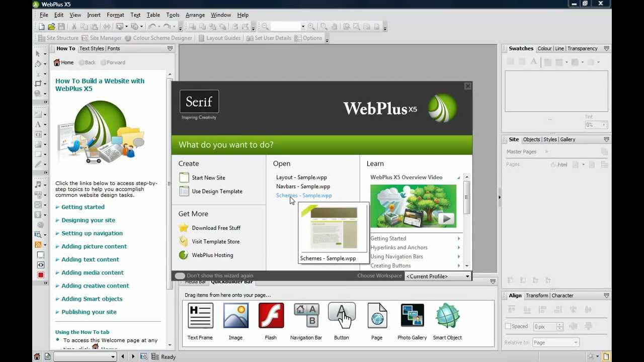Image resolution: width=644 pixels, height=362 pixels.
Task: Click the red square toolbox icon
Action: 41,275
